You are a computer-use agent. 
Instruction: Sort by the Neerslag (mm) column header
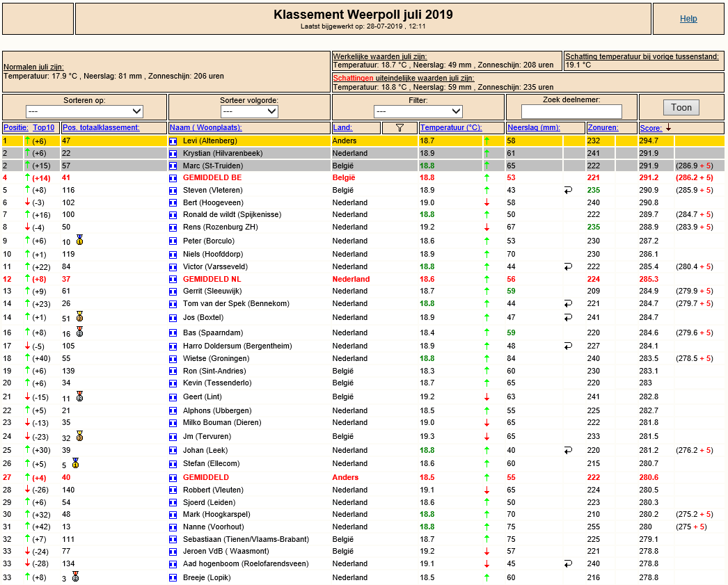[534, 127]
